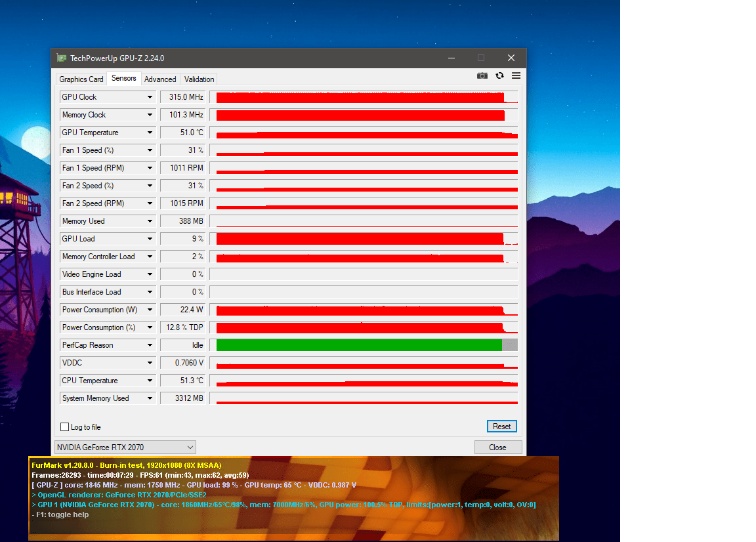Open the Video Engine Load dropdown
This screenshot has width=756, height=542.
tap(150, 274)
